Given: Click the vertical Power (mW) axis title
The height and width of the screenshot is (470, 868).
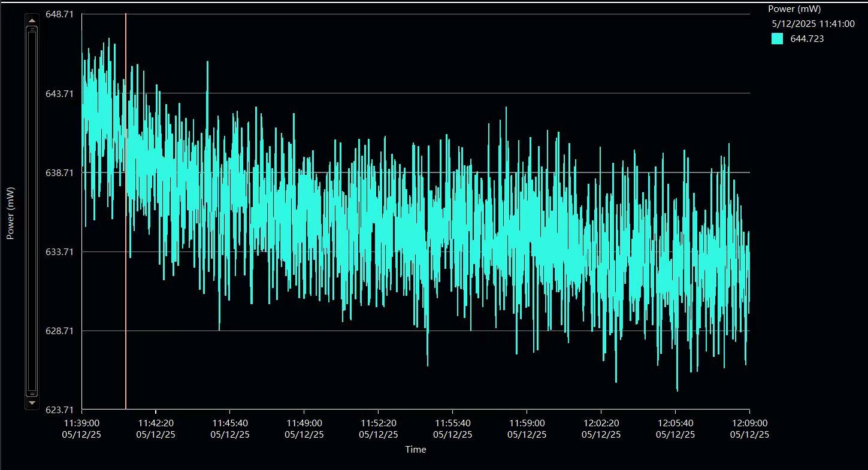Looking at the screenshot, I should [x=10, y=213].
